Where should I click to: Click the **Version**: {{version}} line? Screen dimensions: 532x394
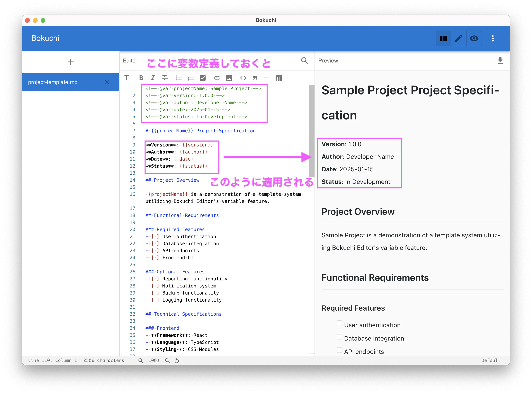[x=179, y=145]
